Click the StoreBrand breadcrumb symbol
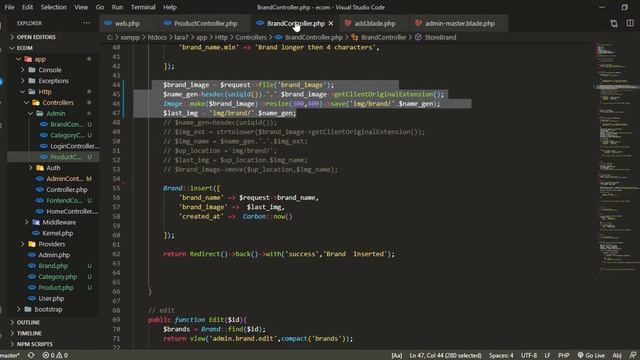This screenshot has width=640, height=360. click(440, 37)
